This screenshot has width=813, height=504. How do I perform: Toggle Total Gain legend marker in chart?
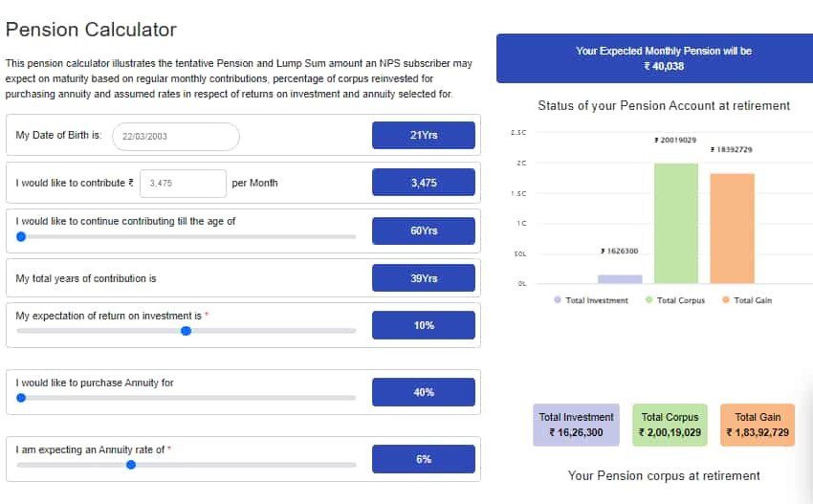click(x=726, y=300)
